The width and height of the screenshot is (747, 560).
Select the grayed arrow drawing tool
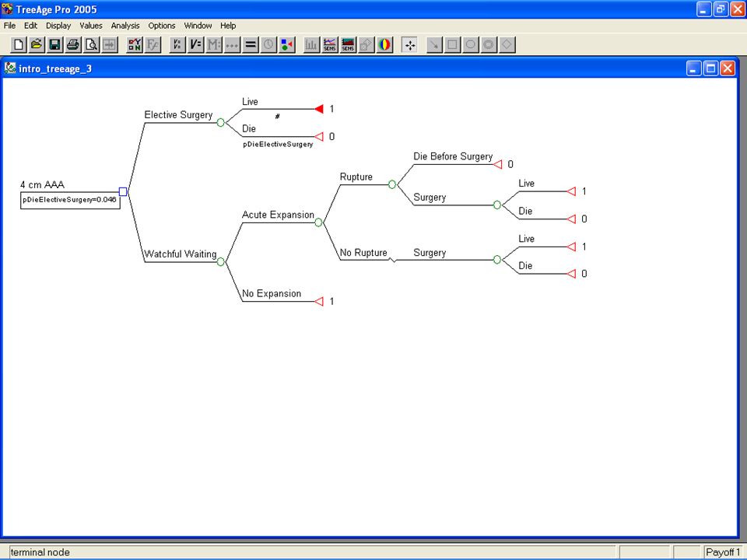click(x=434, y=45)
